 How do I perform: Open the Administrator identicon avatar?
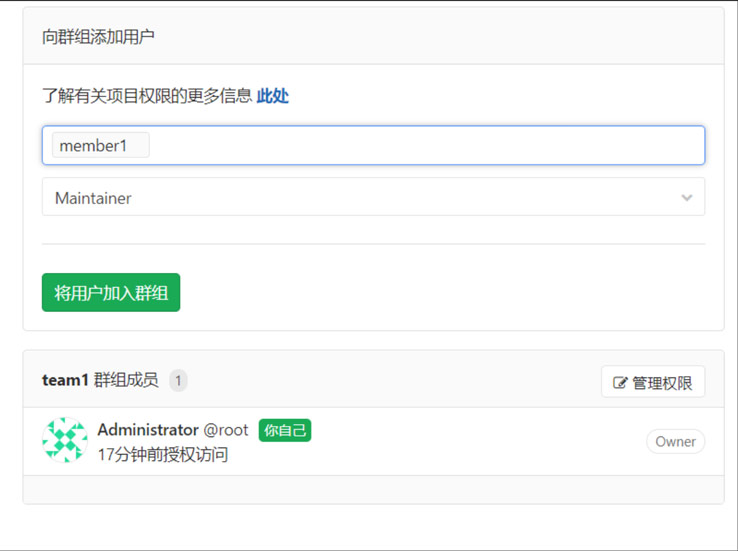point(65,440)
